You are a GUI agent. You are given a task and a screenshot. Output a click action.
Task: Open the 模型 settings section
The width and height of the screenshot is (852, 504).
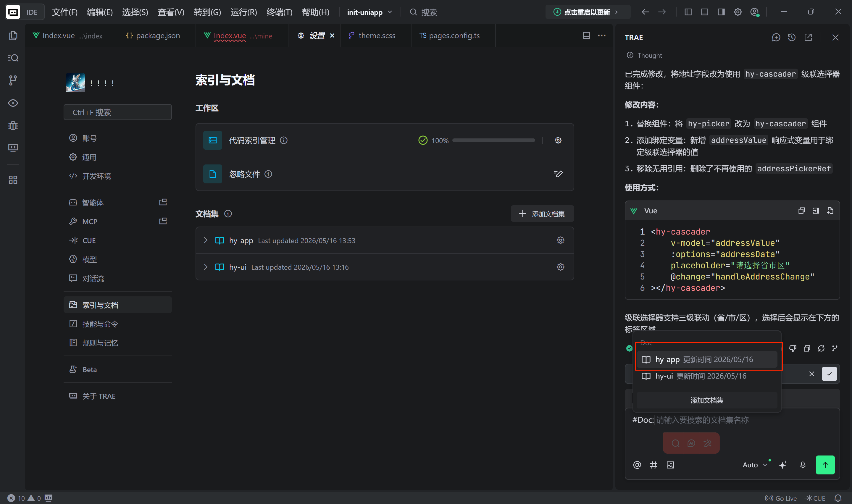117,259
